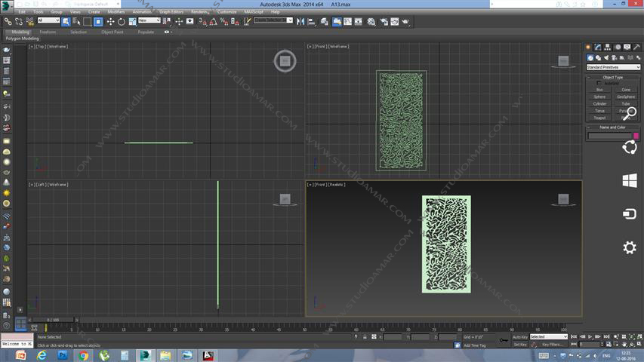The height and width of the screenshot is (362, 644).
Task: Click the Mirror tool in the toolbar
Action: click(300, 22)
